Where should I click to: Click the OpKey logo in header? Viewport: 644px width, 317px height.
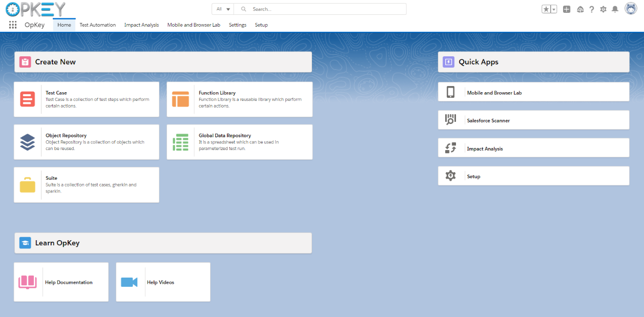[x=35, y=9]
